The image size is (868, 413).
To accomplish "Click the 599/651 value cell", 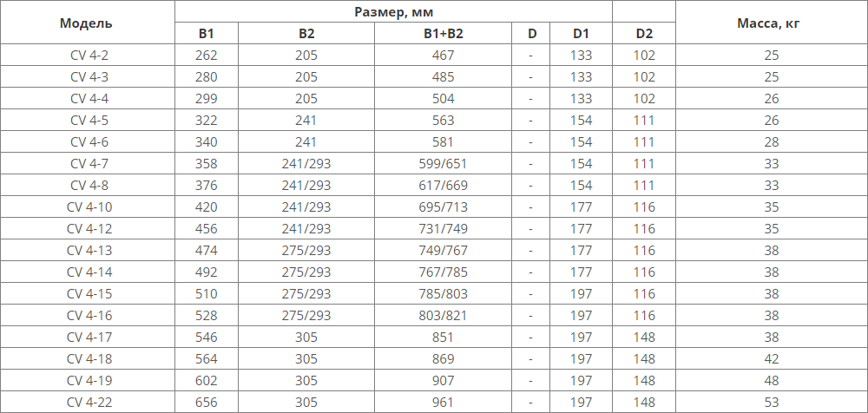I will (444, 164).
